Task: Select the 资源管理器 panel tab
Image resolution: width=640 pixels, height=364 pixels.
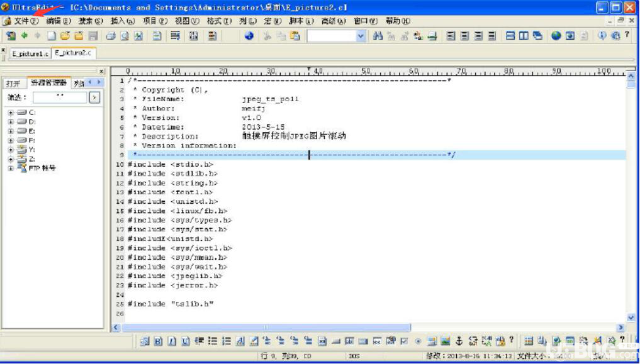Action: pyautogui.click(x=48, y=83)
